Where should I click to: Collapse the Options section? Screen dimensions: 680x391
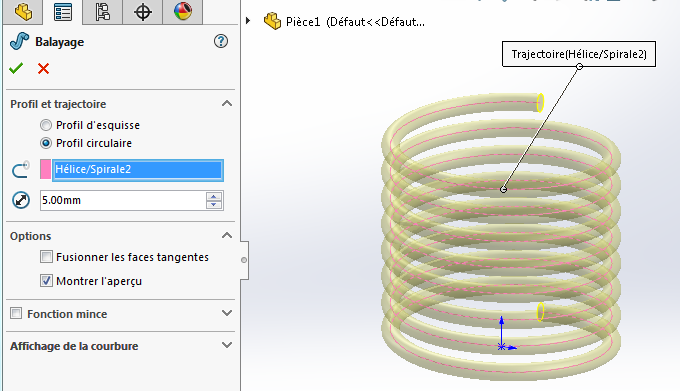point(227,235)
